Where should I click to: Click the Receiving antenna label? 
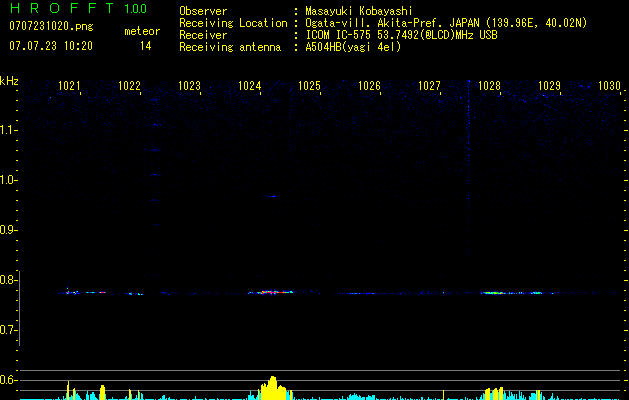pyautogui.click(x=230, y=47)
